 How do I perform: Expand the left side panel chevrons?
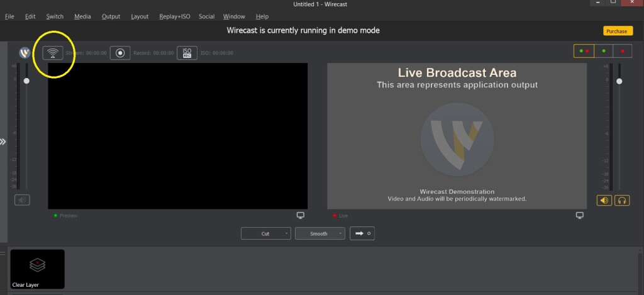coord(3,142)
